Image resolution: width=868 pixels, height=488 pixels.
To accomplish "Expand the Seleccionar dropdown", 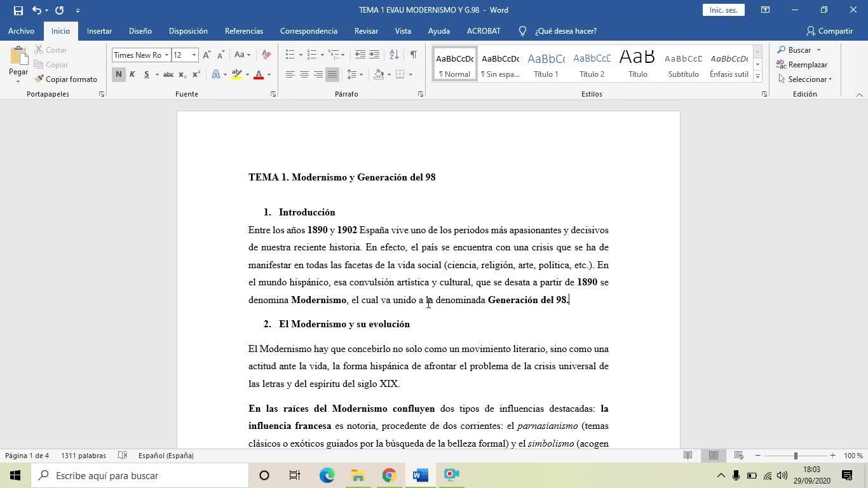I will (x=810, y=79).
